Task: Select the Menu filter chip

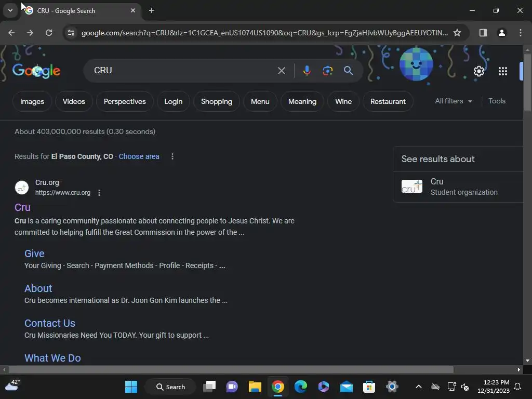Action: (x=260, y=101)
